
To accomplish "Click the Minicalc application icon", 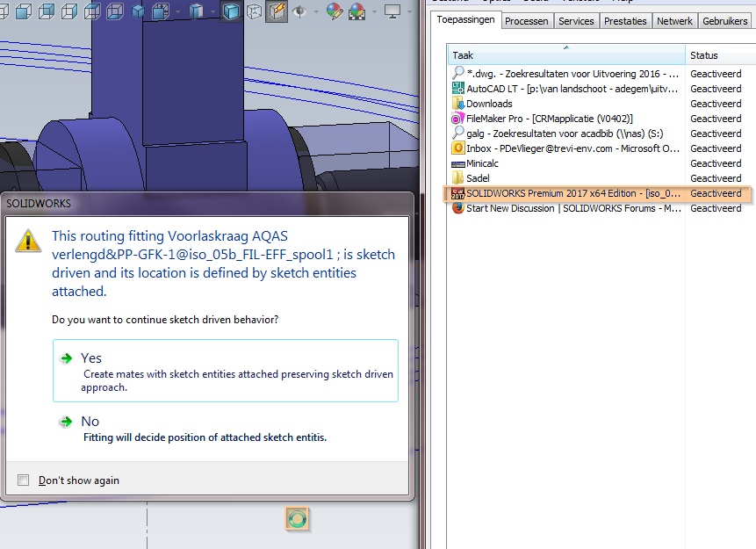I will pos(457,164).
